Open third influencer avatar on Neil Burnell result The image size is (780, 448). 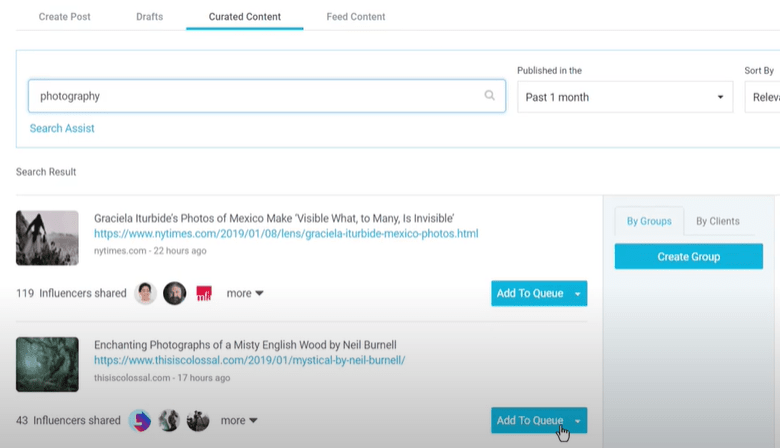[198, 421]
